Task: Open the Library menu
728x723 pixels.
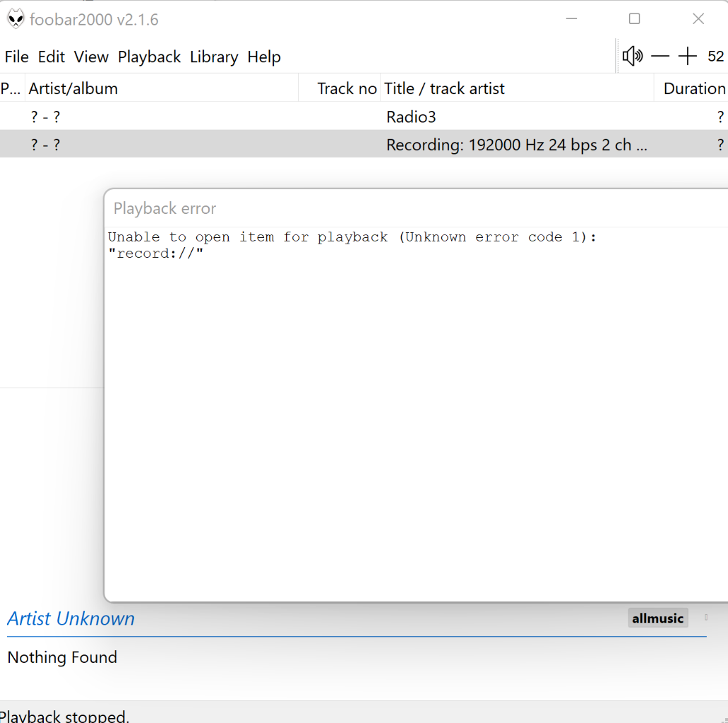Action: 214,56
